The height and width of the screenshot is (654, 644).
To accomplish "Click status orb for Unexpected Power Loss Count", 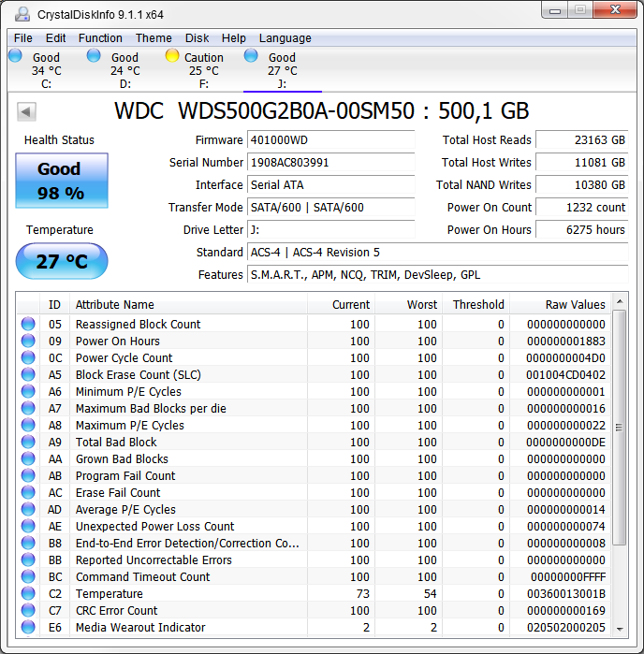I will (x=28, y=526).
